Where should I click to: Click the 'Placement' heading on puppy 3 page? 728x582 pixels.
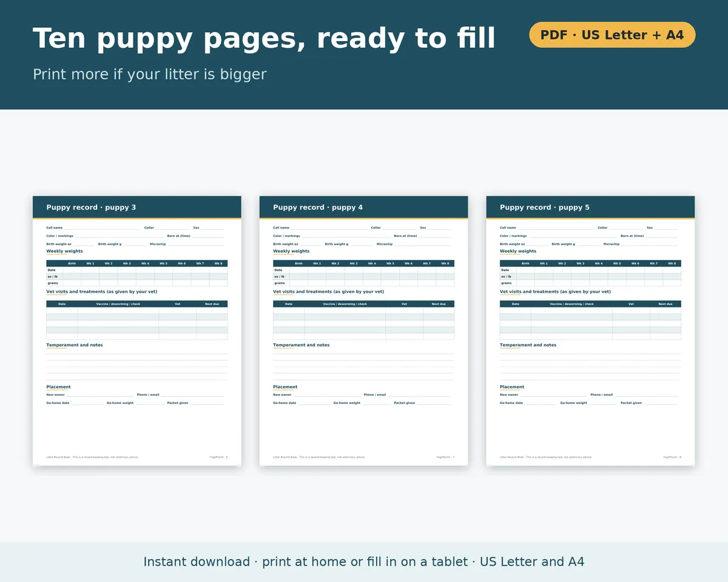[x=58, y=387]
